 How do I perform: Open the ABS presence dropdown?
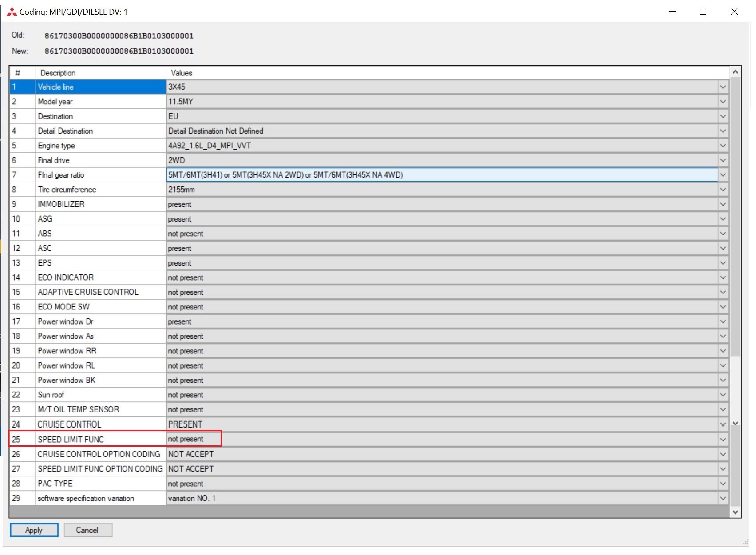click(723, 234)
